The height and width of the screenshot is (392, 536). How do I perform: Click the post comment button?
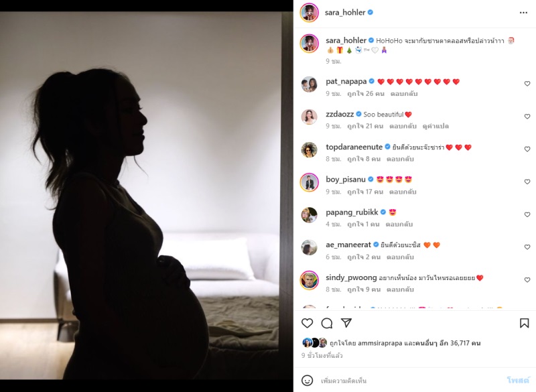tap(518, 381)
